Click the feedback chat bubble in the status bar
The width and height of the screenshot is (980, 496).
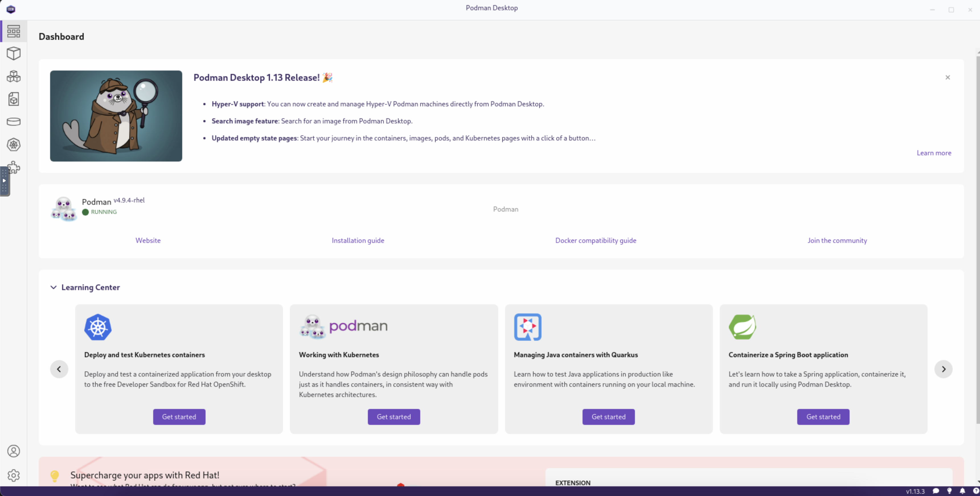(936, 491)
